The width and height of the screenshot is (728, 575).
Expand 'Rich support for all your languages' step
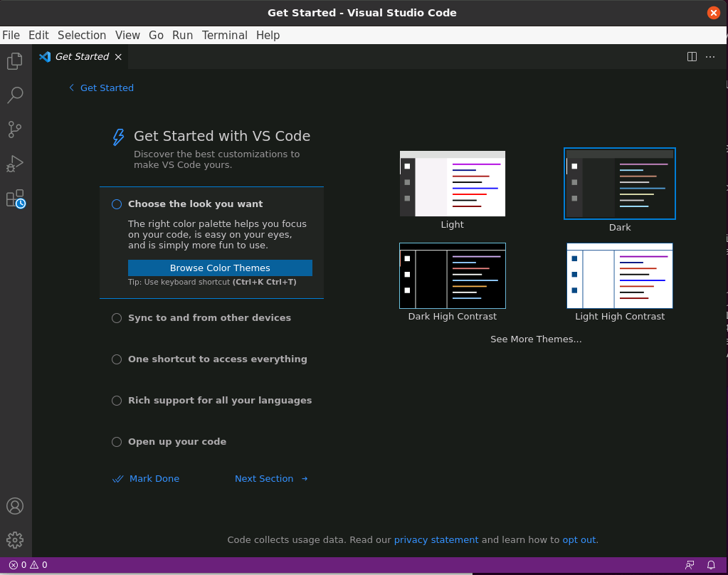pos(220,401)
